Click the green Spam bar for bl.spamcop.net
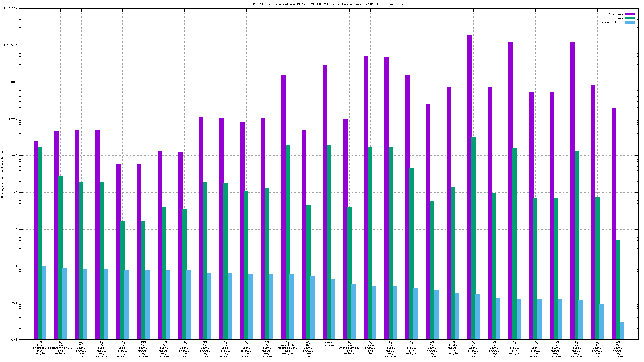The height and width of the screenshot is (362, 644). coord(40,243)
